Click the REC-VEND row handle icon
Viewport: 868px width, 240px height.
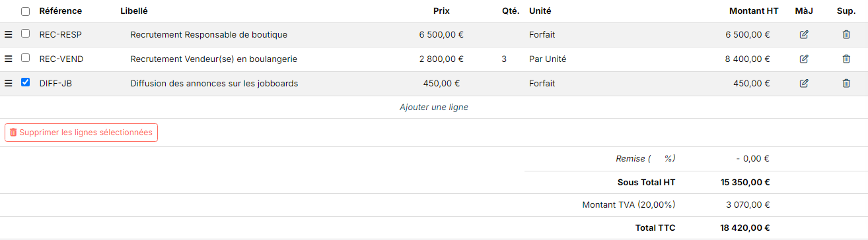point(9,59)
